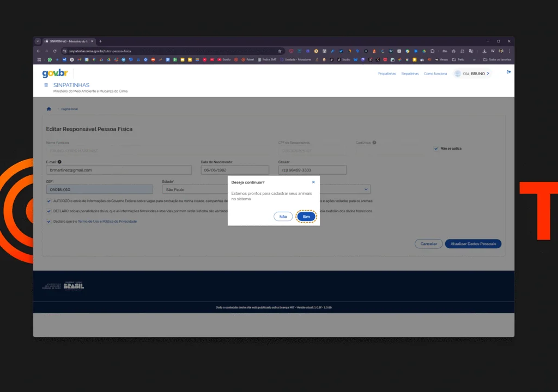The width and height of the screenshot is (558, 392).
Task: Click the gov.br logo
Action: pos(55,73)
